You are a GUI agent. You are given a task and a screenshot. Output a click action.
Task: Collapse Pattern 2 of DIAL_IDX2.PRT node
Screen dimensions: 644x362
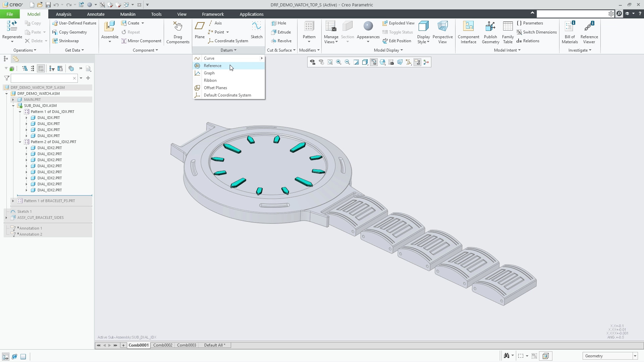click(x=20, y=142)
